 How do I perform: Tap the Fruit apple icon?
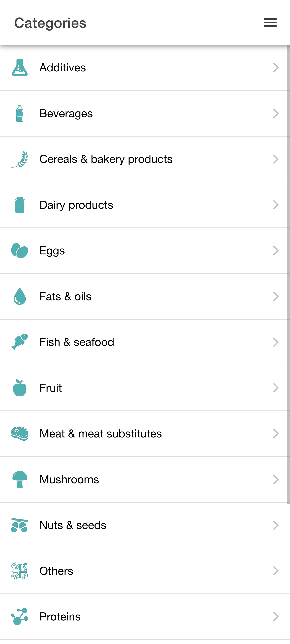[x=20, y=388]
